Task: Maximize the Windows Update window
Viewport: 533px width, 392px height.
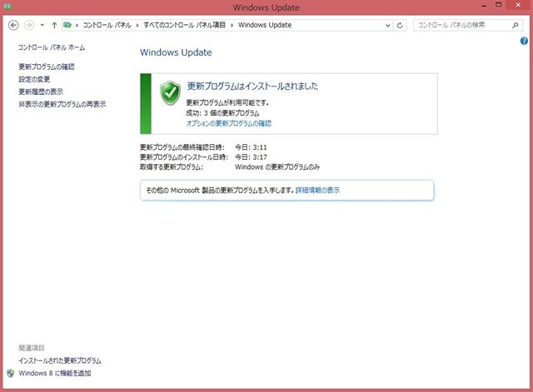Action: [498, 5]
